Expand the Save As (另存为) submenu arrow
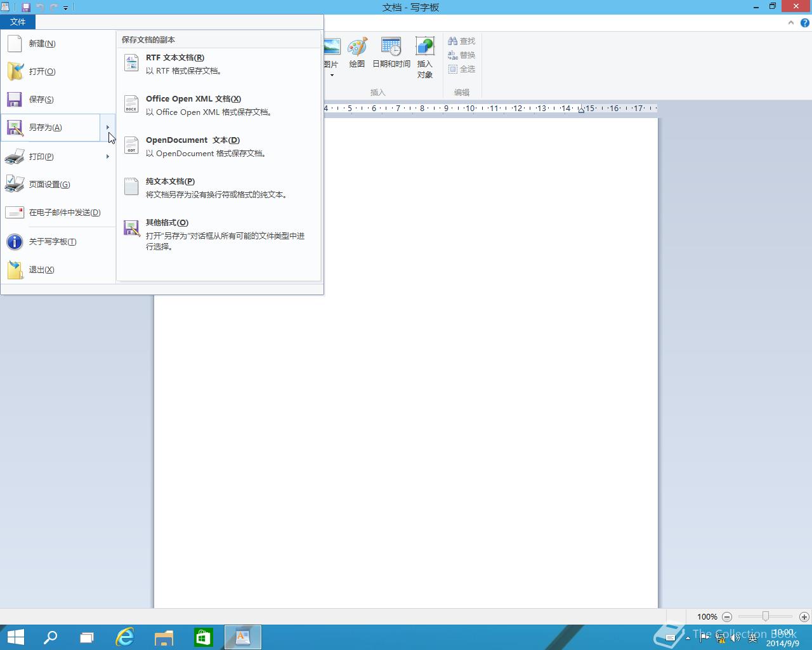 (x=108, y=128)
